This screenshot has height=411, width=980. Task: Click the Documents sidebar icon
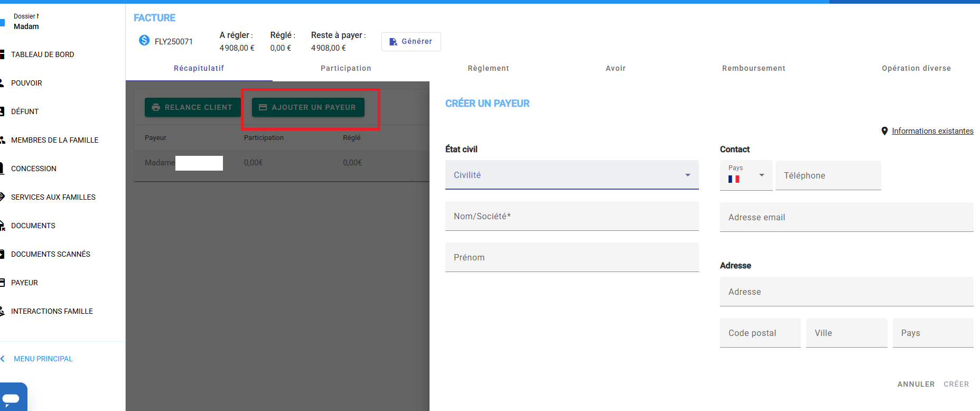2,226
